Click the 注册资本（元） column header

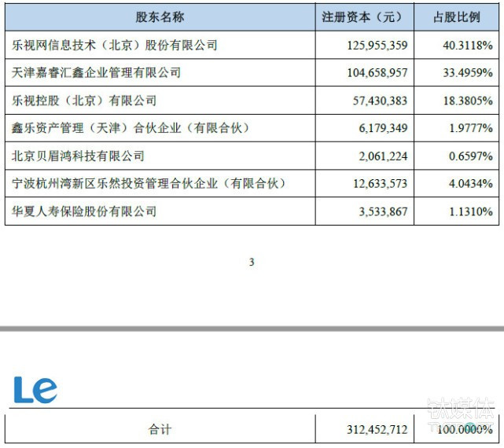(x=364, y=17)
